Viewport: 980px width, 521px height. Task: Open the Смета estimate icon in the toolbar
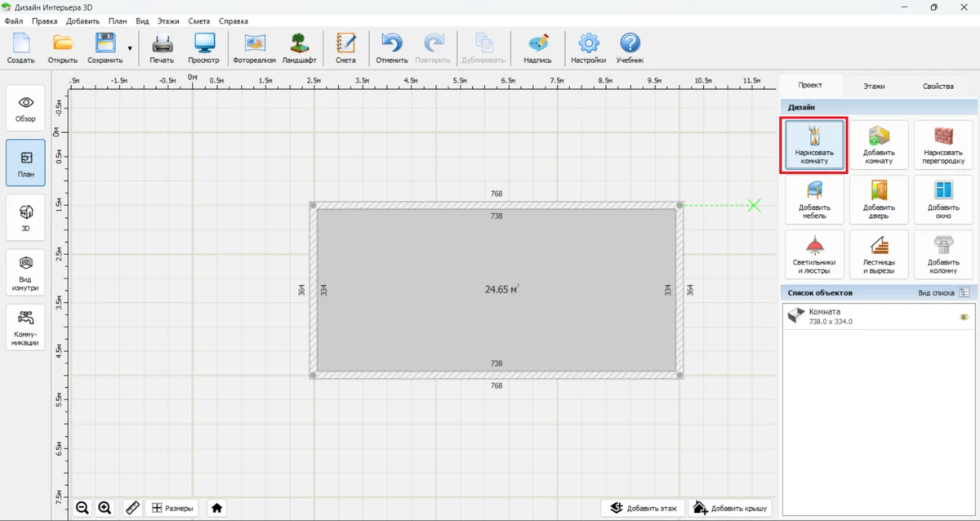click(345, 48)
